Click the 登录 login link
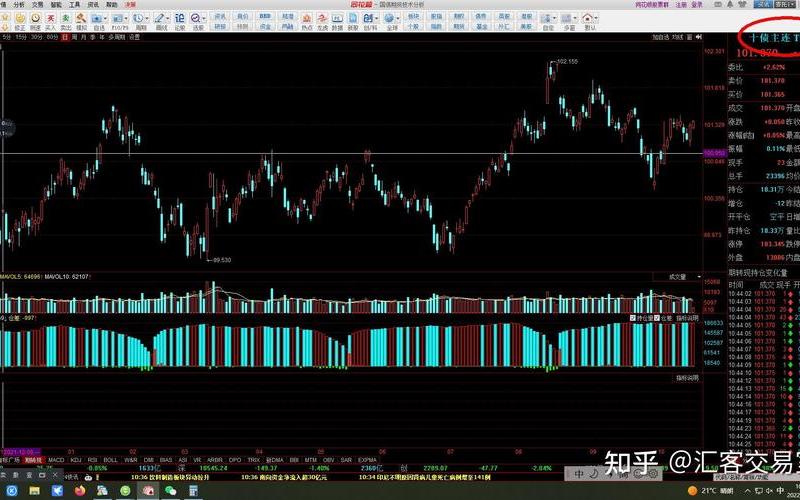This screenshot has width=800, height=500. coord(696,4)
